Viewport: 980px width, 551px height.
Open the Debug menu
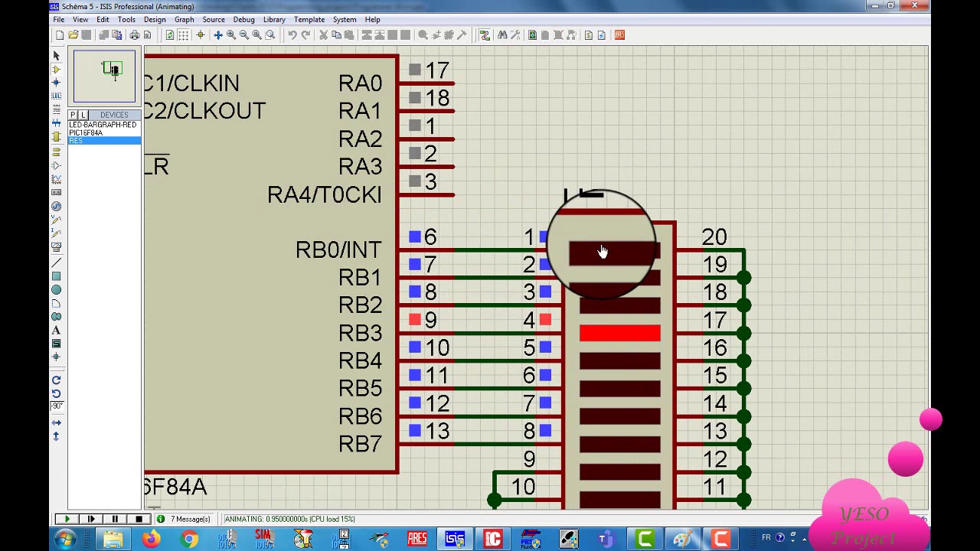coord(243,19)
